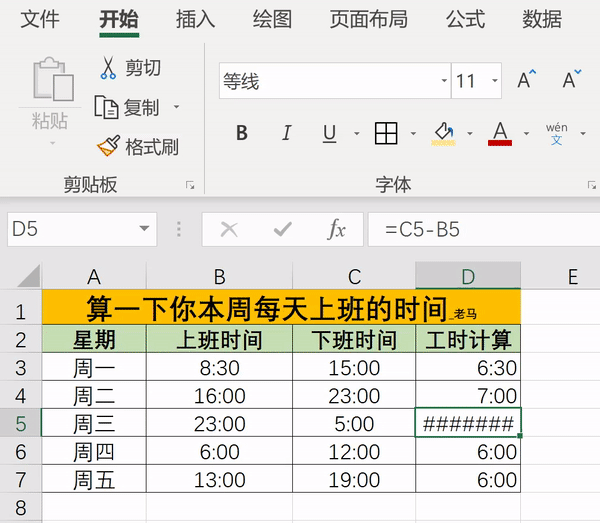Image resolution: width=600 pixels, height=523 pixels.
Task: Click the 复制 button label
Action: [x=141, y=108]
